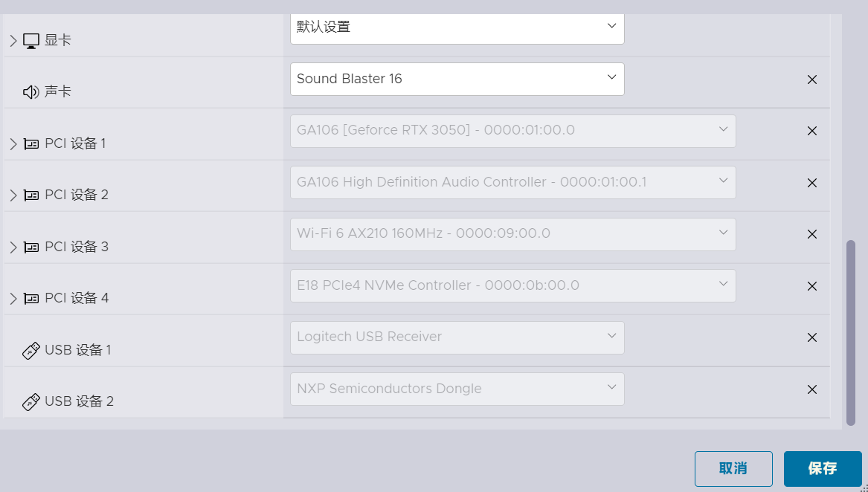Remove the NXP Semiconductors Dongle entry
Viewport: 868px width, 492px height.
(812, 389)
